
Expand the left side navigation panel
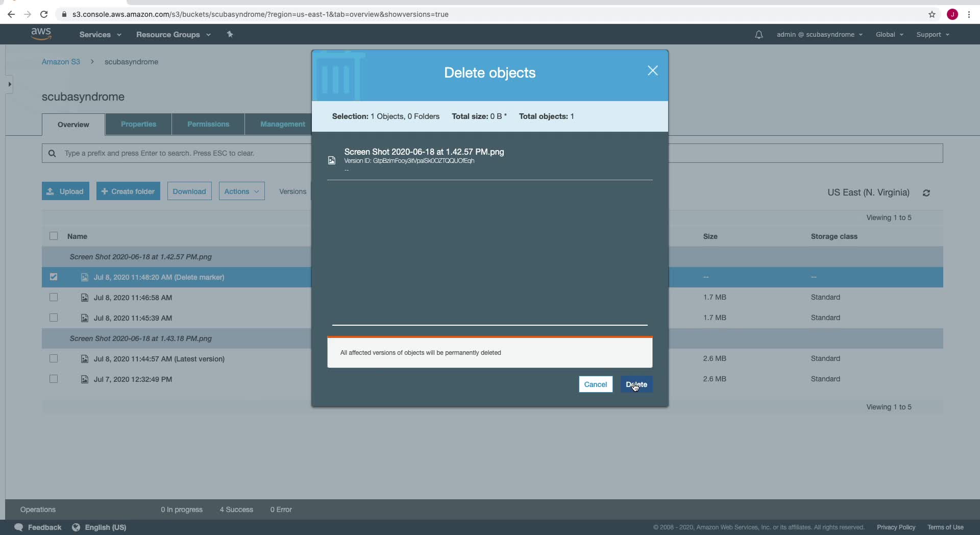(9, 84)
